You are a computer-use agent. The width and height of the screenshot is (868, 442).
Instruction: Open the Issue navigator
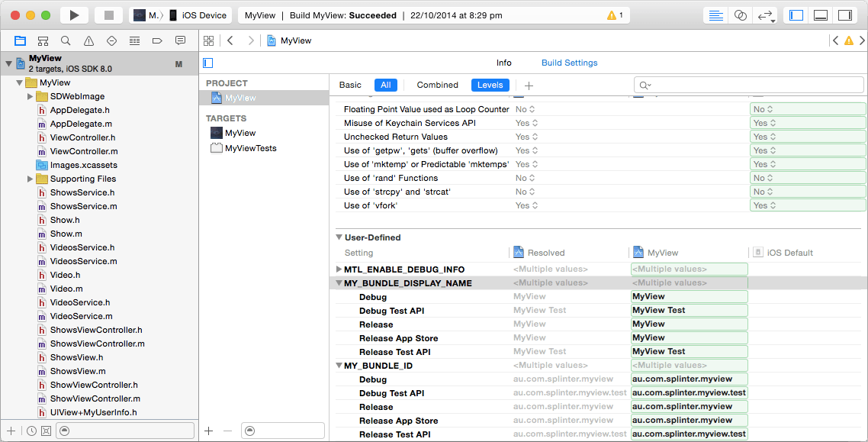pos(88,40)
